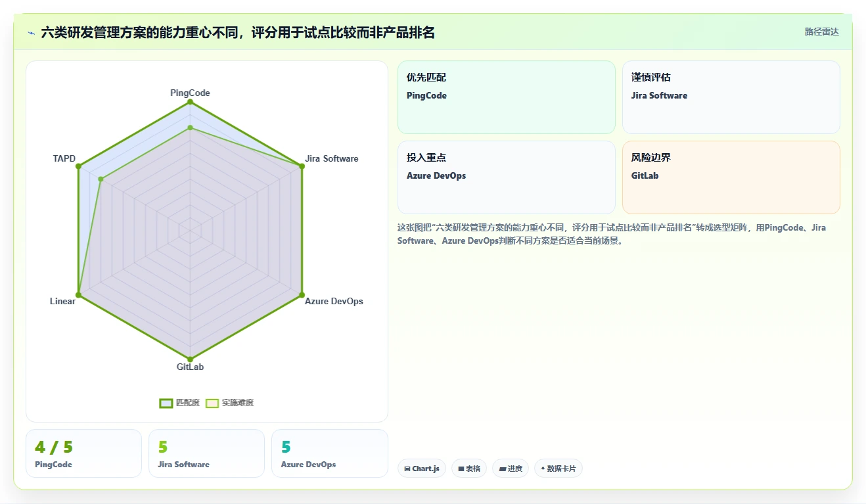
Task: Click the 进度 tag
Action: pyautogui.click(x=511, y=469)
